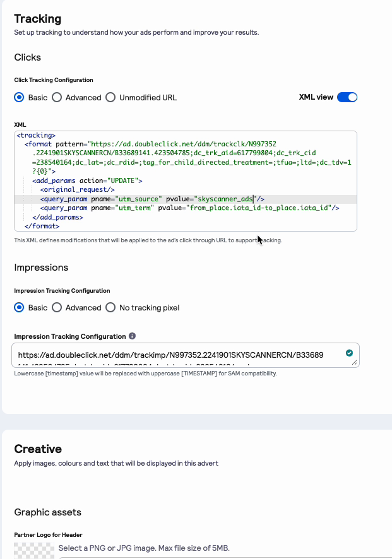Image resolution: width=392 pixels, height=559 pixels.
Task: Click the Graphic assets heading
Action: [x=48, y=512]
